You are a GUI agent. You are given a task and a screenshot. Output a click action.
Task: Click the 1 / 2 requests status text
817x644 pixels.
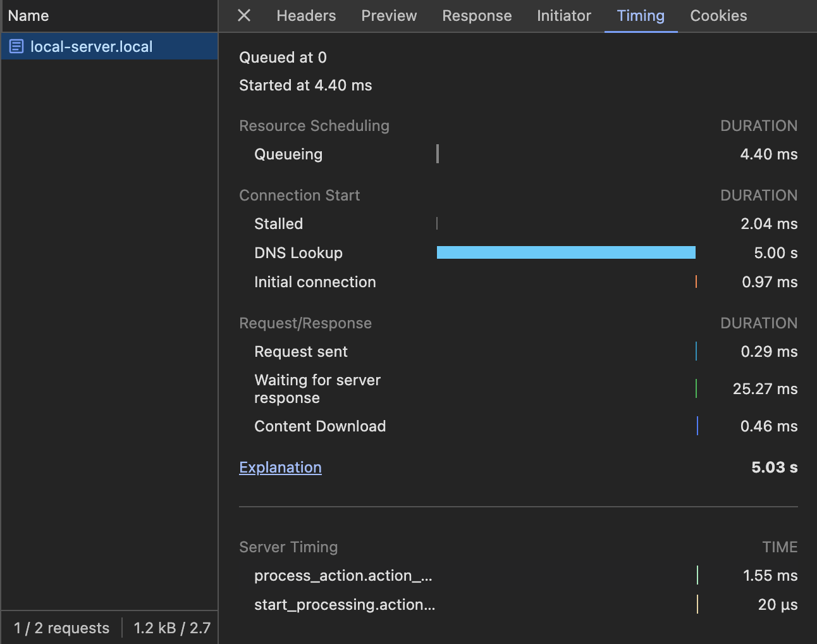click(x=62, y=628)
